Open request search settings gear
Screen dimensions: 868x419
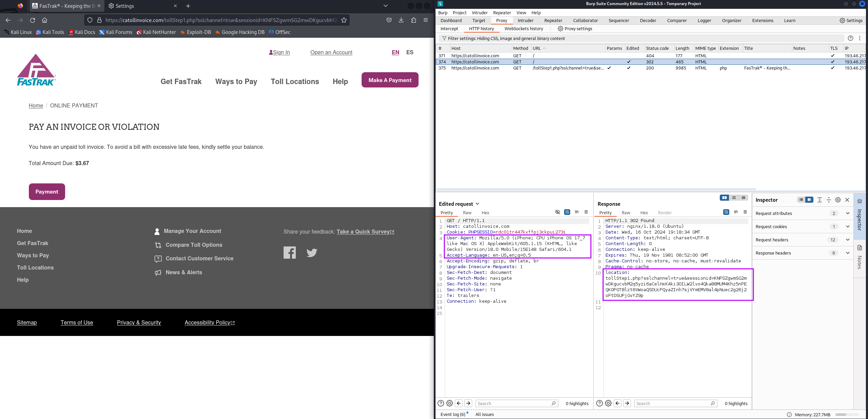point(449,403)
